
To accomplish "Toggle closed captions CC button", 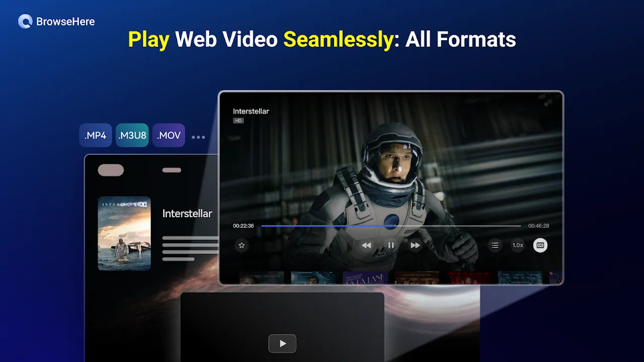I will (x=540, y=245).
